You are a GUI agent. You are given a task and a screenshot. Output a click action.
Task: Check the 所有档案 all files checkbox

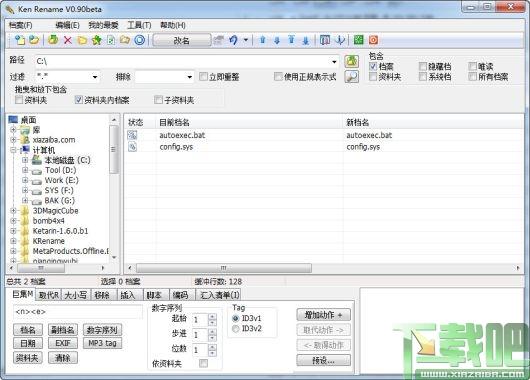click(473, 77)
